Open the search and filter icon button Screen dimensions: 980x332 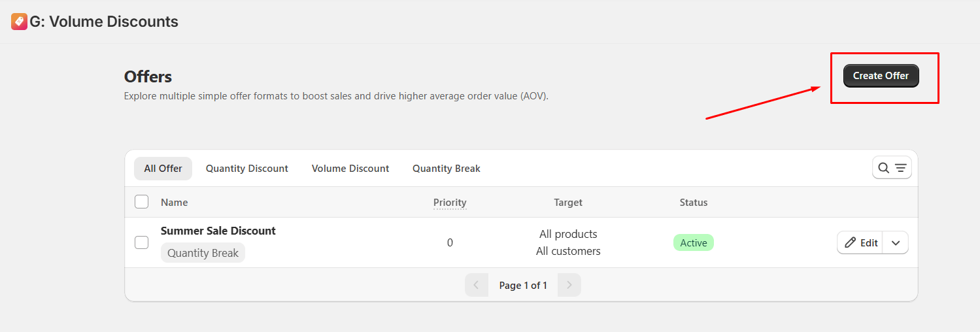tap(892, 168)
